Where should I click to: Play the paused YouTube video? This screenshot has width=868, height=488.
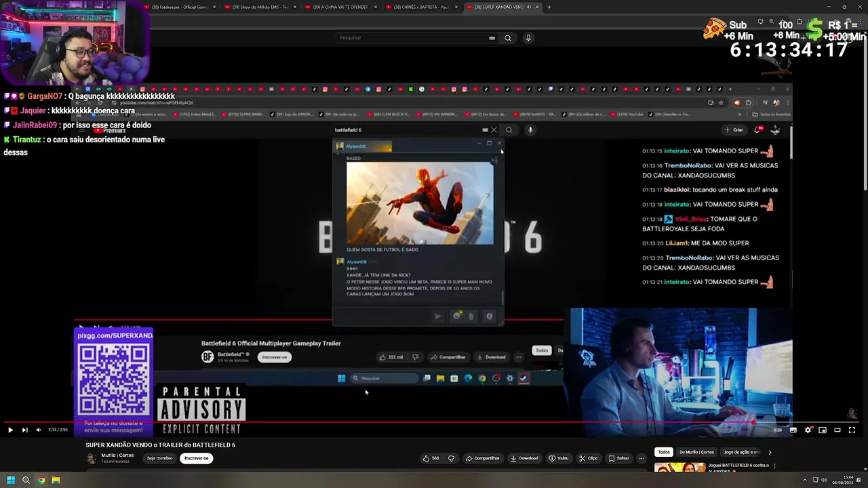10,430
